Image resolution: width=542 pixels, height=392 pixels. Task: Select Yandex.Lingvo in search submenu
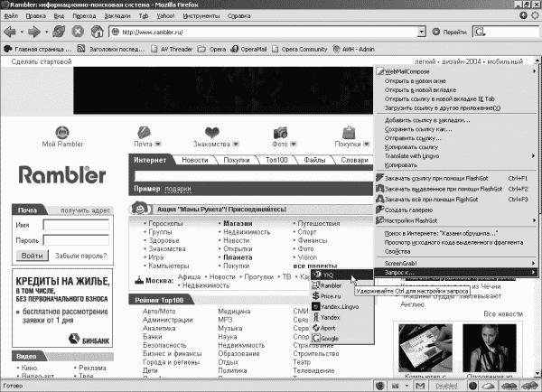tap(341, 306)
